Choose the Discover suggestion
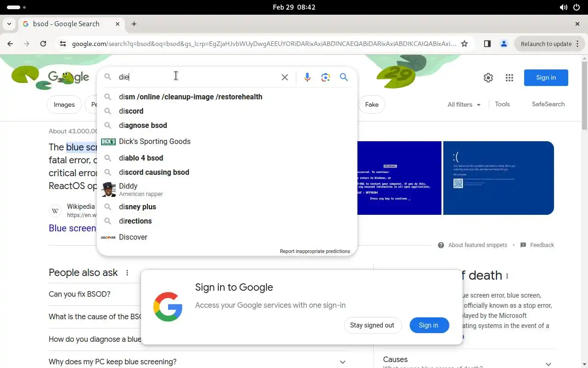This screenshot has width=588, height=368. click(x=227, y=237)
